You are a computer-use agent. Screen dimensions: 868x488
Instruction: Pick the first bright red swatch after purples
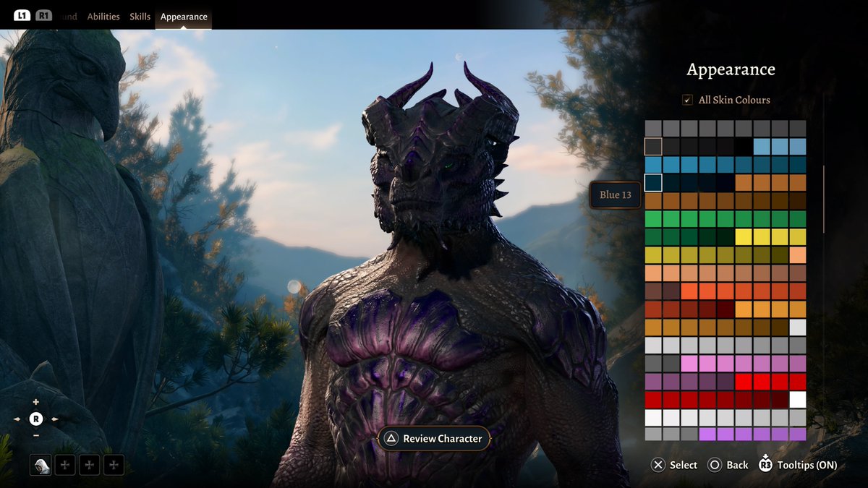tap(744, 381)
